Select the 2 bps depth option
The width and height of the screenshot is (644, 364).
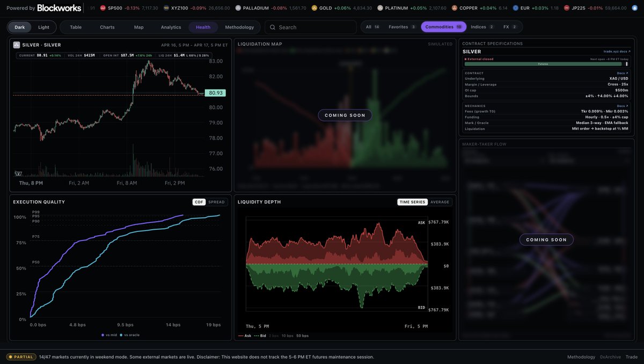(x=274, y=336)
